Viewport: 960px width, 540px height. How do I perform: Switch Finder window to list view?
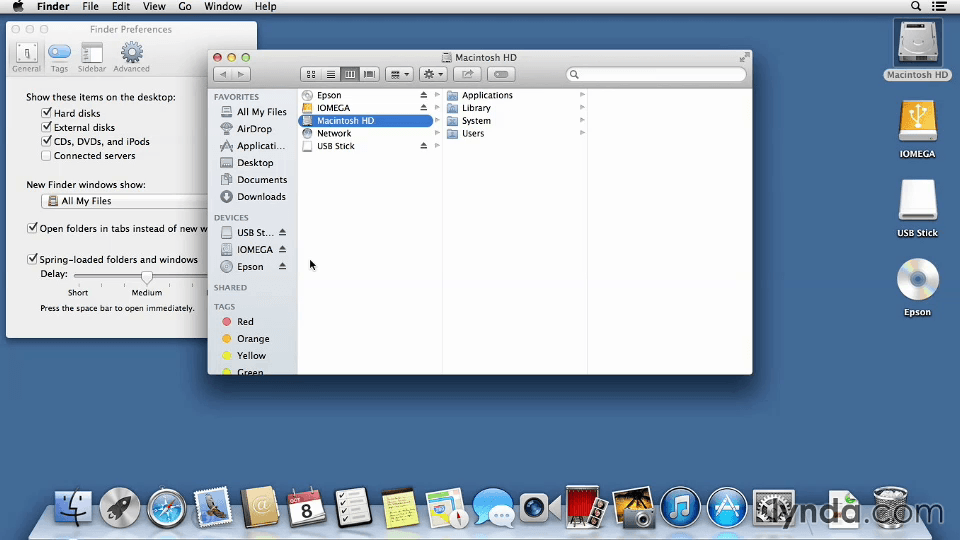[331, 74]
